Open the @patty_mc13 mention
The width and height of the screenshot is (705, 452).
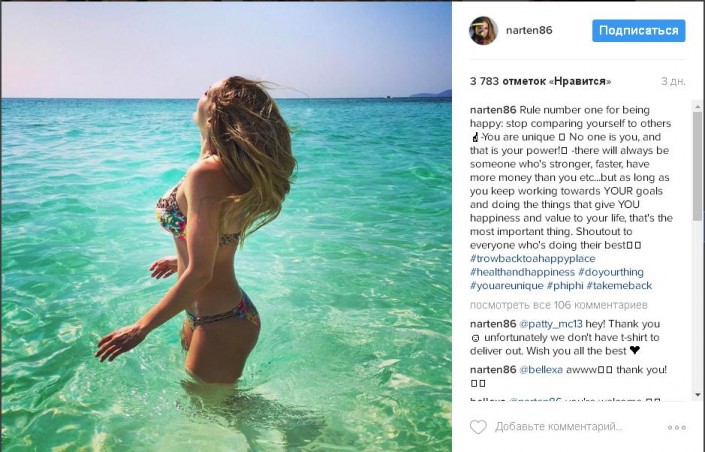pyautogui.click(x=551, y=324)
